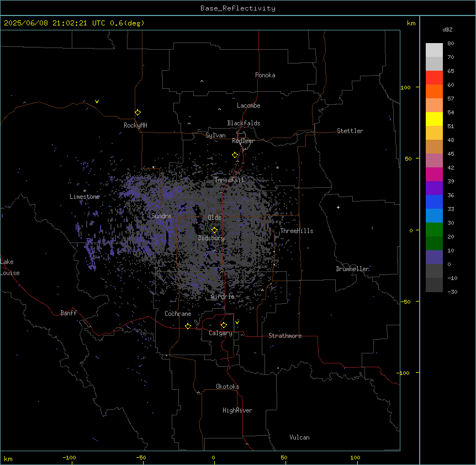Image resolution: width=476 pixels, height=465 pixels.
Task: Click the yellow V marker northeast of Calgary
Action: (237, 323)
